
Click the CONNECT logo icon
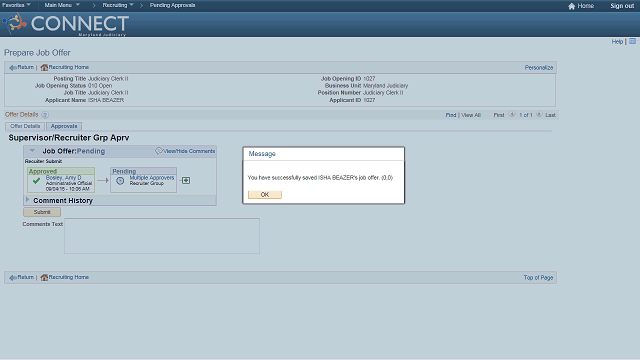[15, 23]
